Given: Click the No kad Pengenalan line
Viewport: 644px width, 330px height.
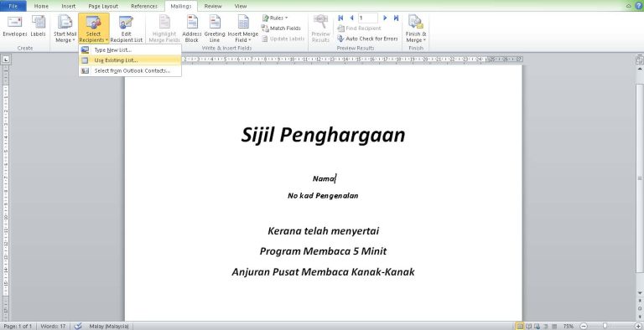Looking at the screenshot, I should (323, 196).
